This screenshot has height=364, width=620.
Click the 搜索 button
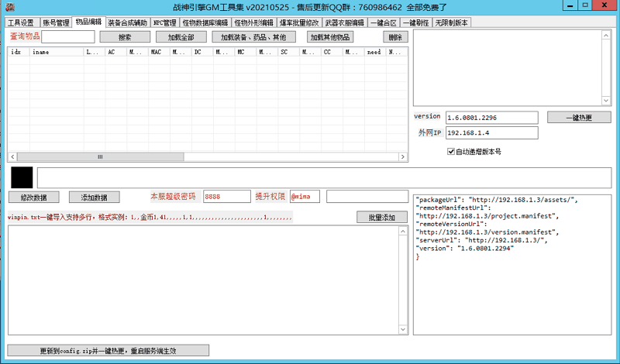[125, 37]
